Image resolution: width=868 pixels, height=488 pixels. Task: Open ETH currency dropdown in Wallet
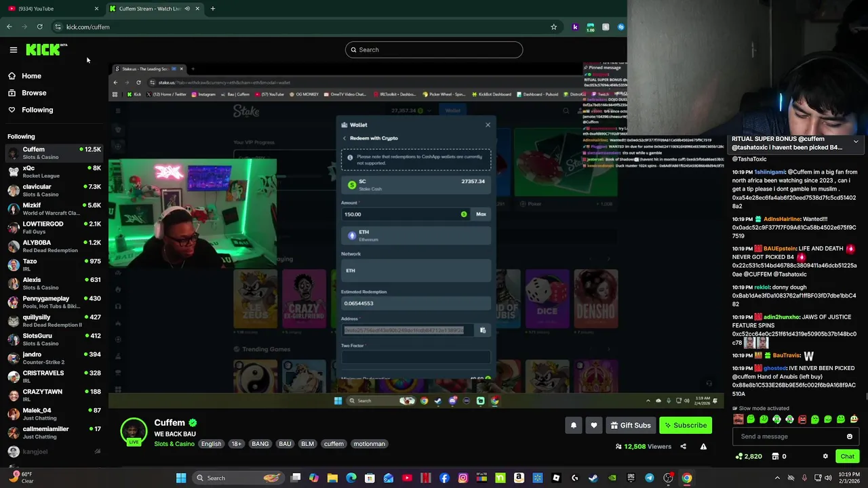[x=416, y=235]
